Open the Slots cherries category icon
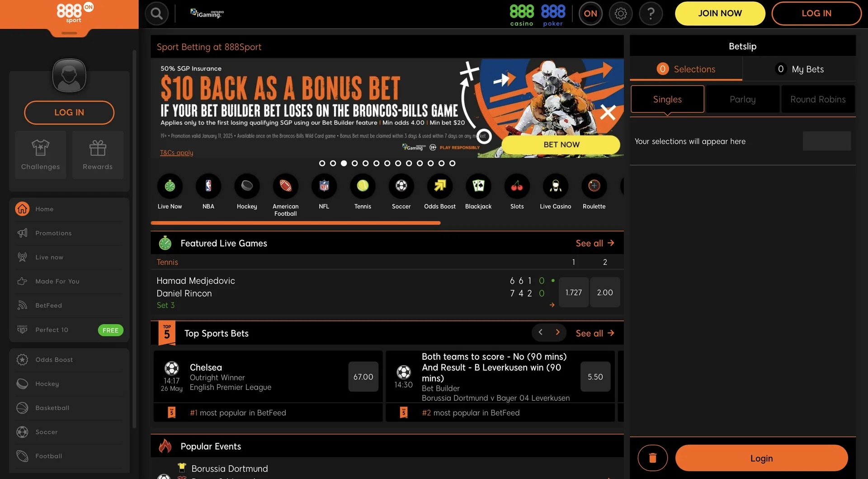The image size is (868, 479). pyautogui.click(x=517, y=186)
